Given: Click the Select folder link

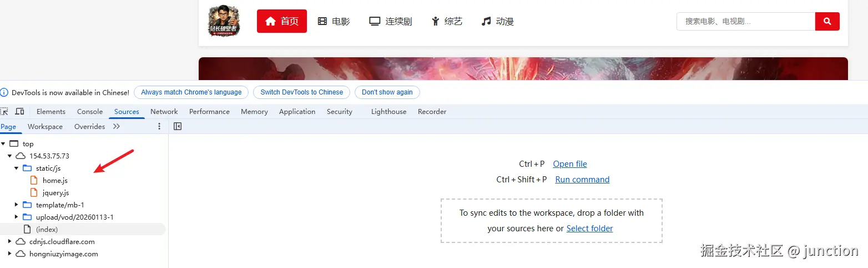Looking at the screenshot, I should tap(589, 229).
